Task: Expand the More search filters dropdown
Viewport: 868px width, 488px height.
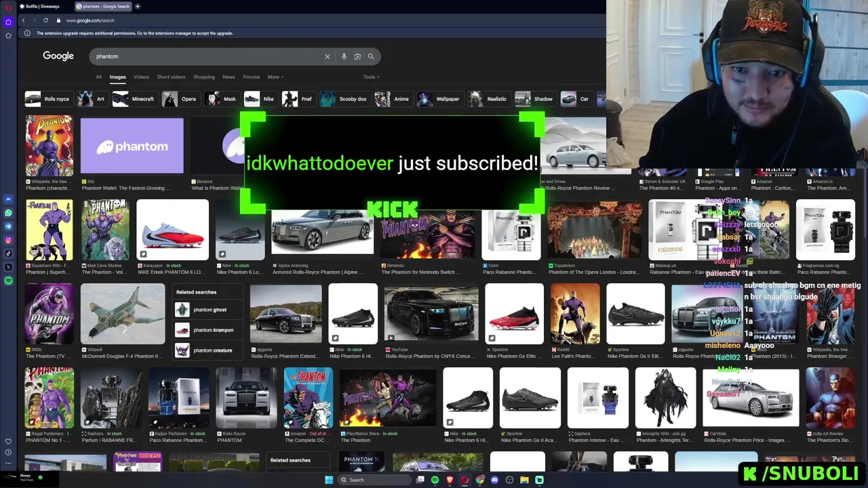Action: pos(275,77)
